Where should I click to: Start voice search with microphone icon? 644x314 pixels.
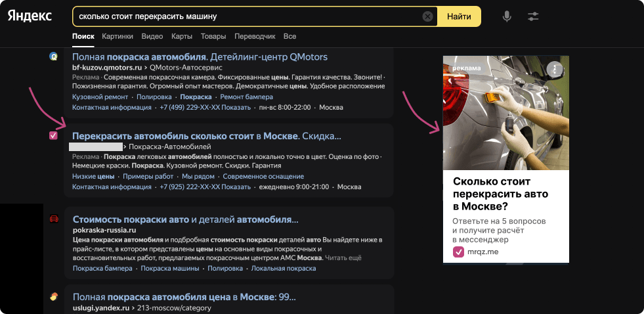coord(507,16)
